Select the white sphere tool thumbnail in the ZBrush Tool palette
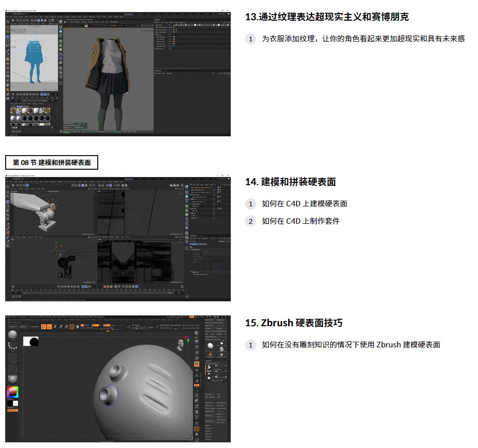The width and height of the screenshot is (478, 448). (211, 346)
